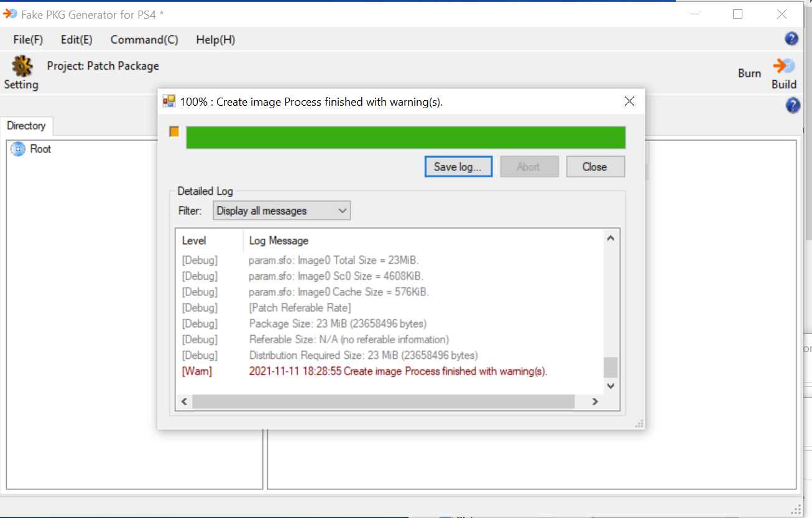Click the green progress bar
Image resolution: width=812 pixels, height=518 pixels.
[x=405, y=137]
